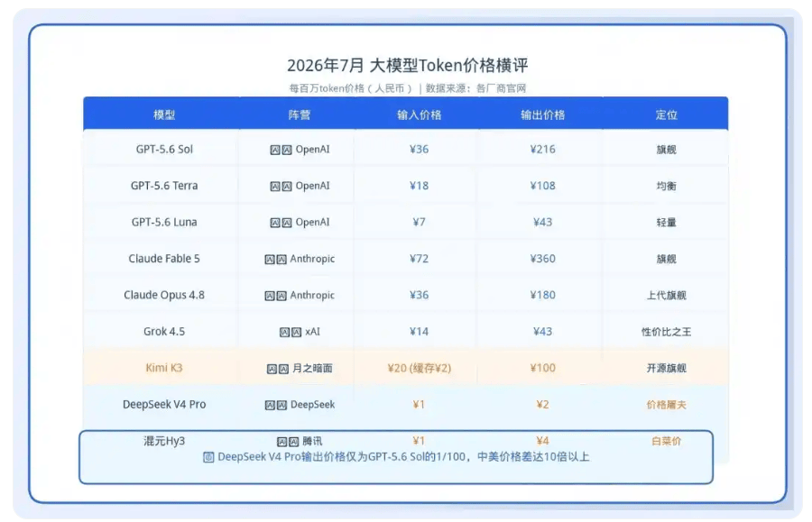Click the "上代旗舰" positioning cell

click(666, 296)
